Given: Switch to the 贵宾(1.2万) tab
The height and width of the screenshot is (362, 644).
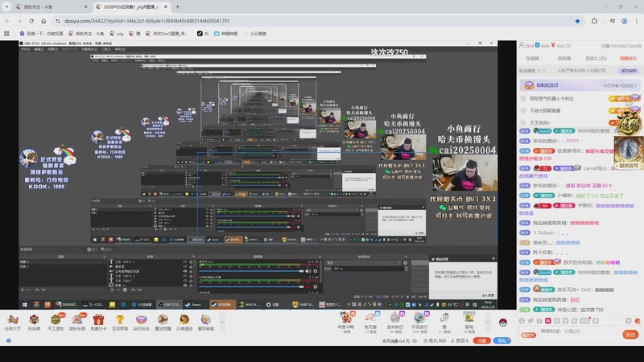Looking at the screenshot, I should [x=596, y=58].
